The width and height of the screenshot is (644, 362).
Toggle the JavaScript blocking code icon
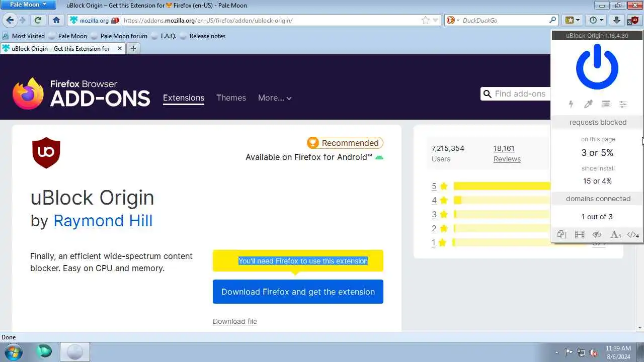click(633, 235)
